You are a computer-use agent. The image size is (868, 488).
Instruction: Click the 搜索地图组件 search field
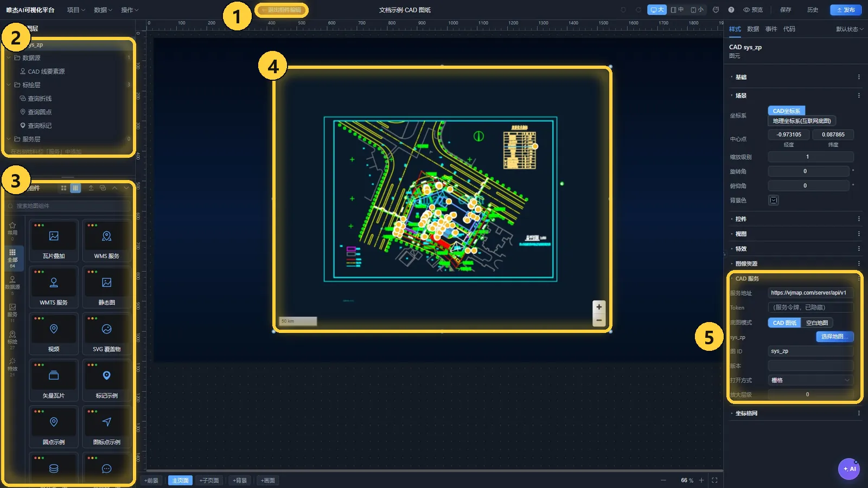pyautogui.click(x=68, y=206)
